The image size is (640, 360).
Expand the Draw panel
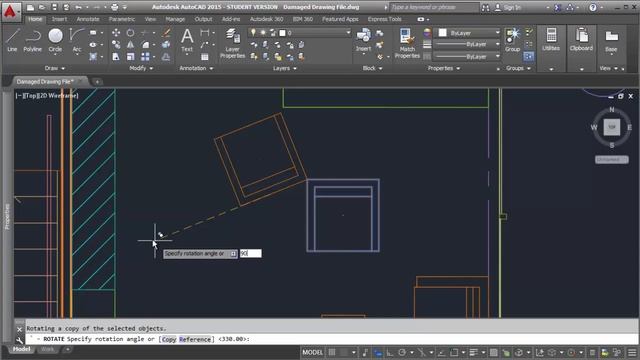point(55,68)
